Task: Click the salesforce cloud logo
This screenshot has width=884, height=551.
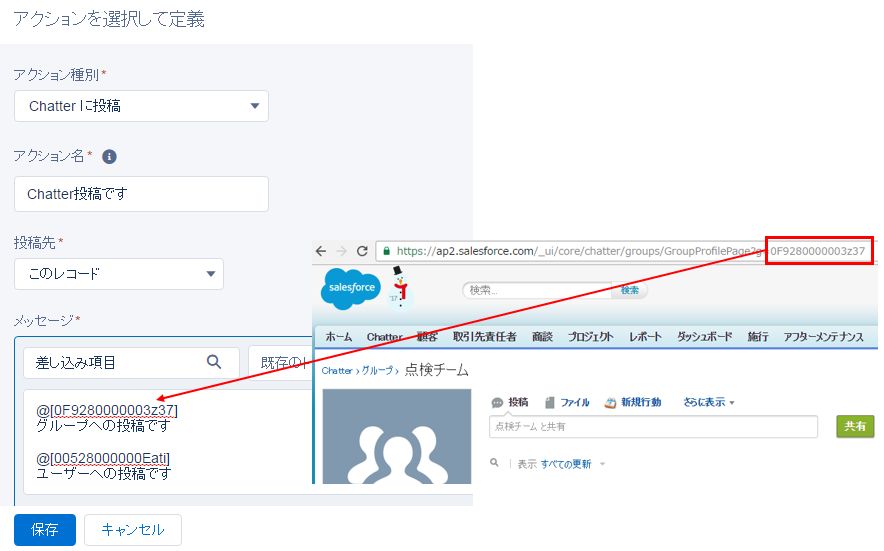Action: (351, 288)
